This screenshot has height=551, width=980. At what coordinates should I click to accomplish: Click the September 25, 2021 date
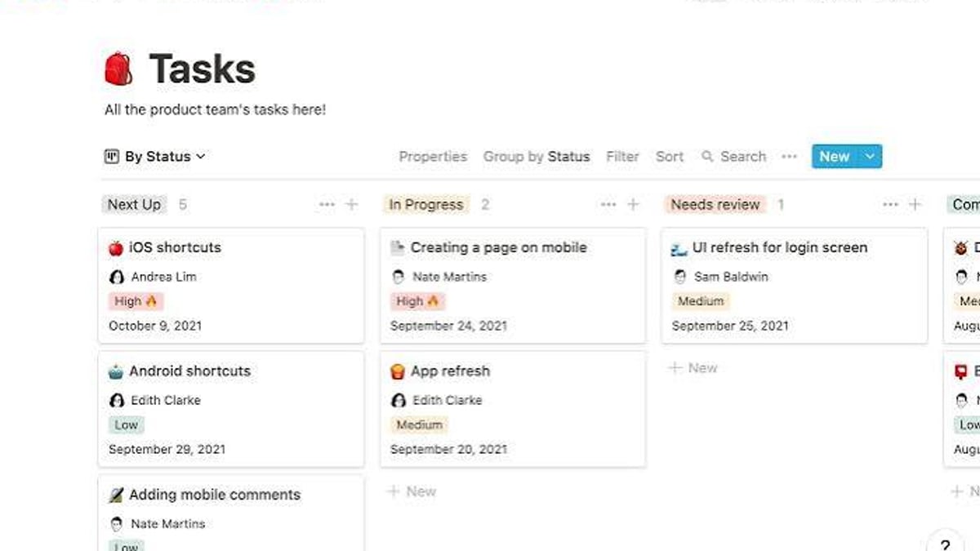(730, 326)
